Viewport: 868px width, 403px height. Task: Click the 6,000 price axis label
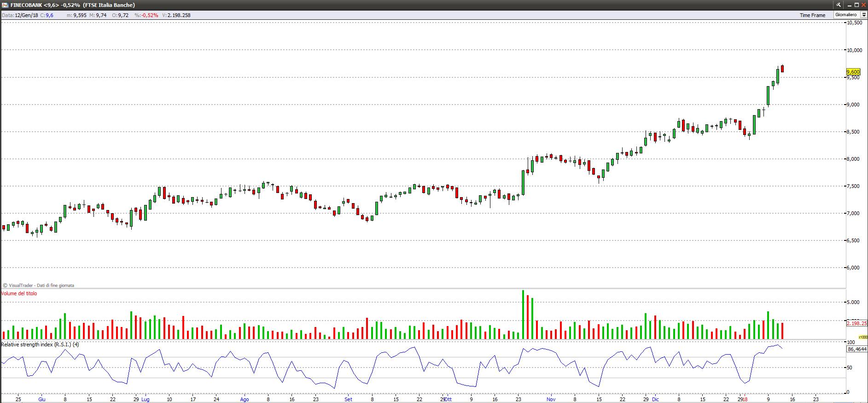pos(854,268)
